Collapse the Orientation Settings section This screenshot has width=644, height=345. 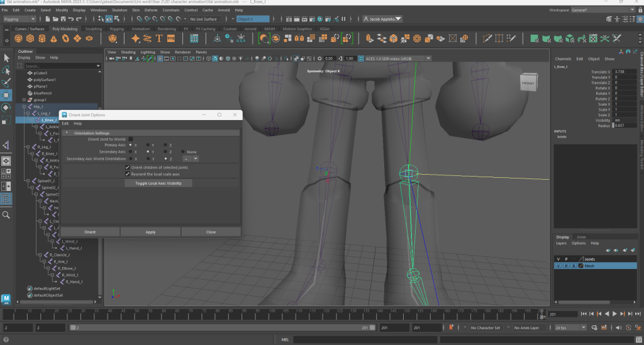[67, 133]
